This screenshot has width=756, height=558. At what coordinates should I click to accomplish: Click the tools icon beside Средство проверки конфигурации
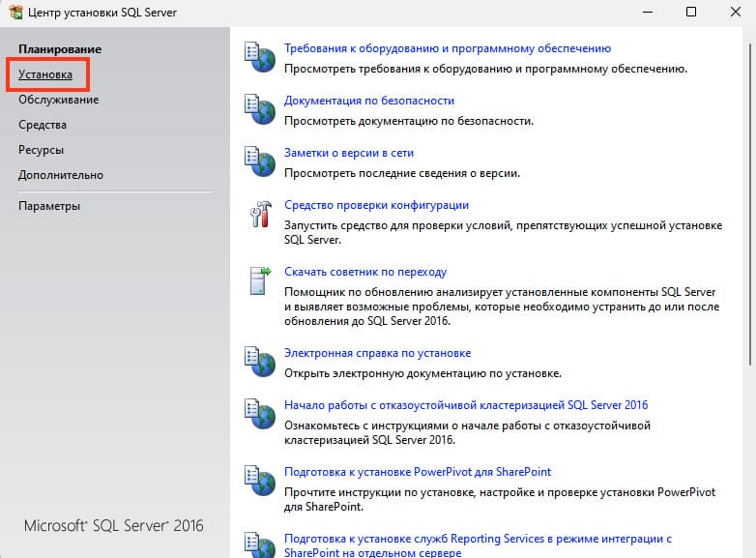point(260,214)
